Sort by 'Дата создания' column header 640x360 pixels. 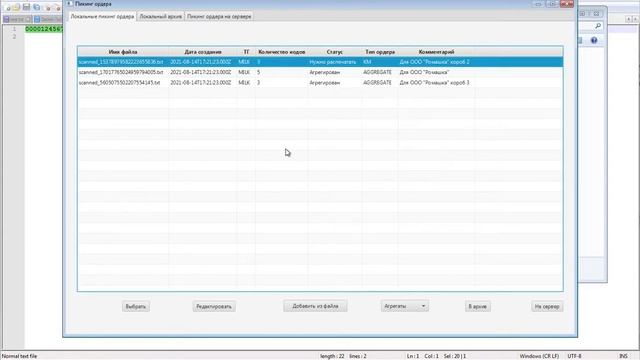coord(203,52)
